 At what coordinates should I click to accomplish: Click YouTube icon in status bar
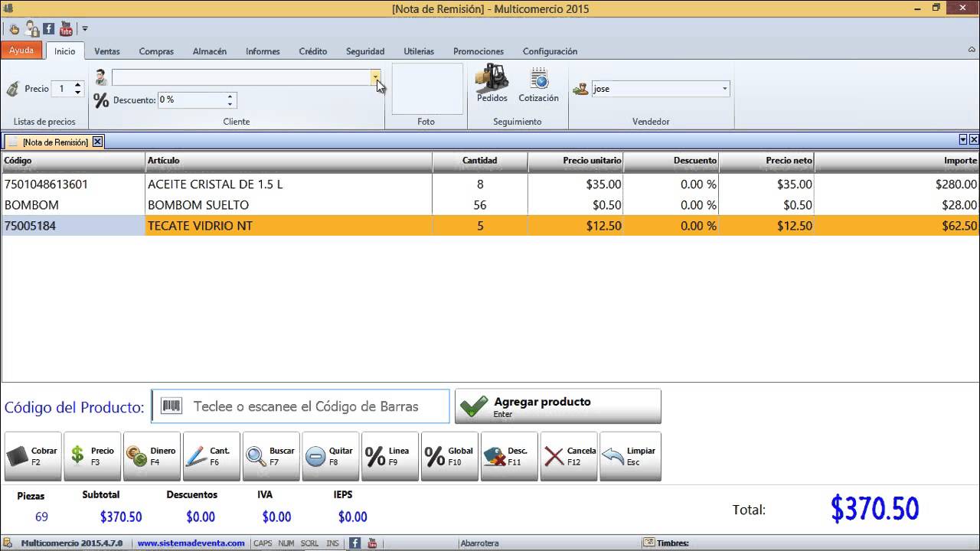click(372, 543)
